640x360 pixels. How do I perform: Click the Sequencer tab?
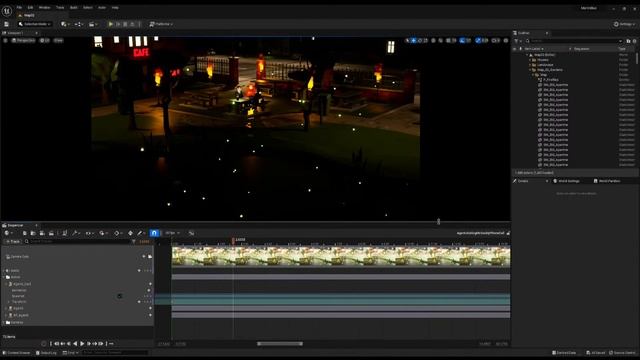click(x=16, y=225)
